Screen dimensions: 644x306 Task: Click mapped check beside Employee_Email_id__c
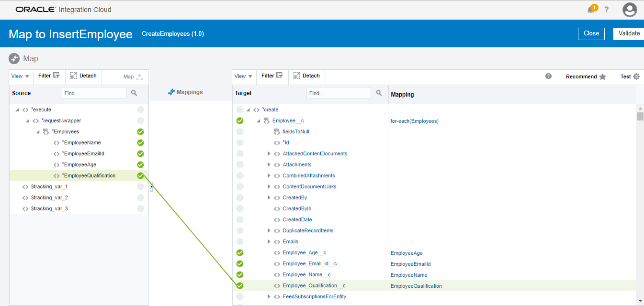click(x=240, y=263)
